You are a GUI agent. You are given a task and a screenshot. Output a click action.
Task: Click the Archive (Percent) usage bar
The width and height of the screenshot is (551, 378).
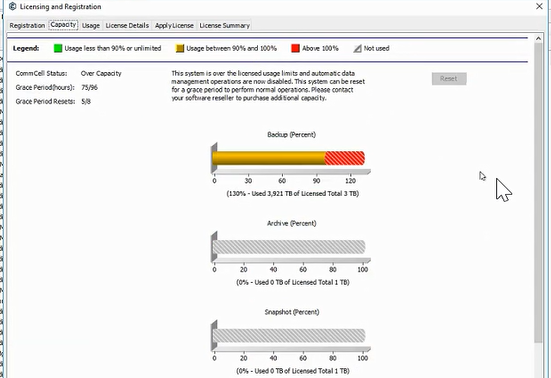tap(289, 247)
